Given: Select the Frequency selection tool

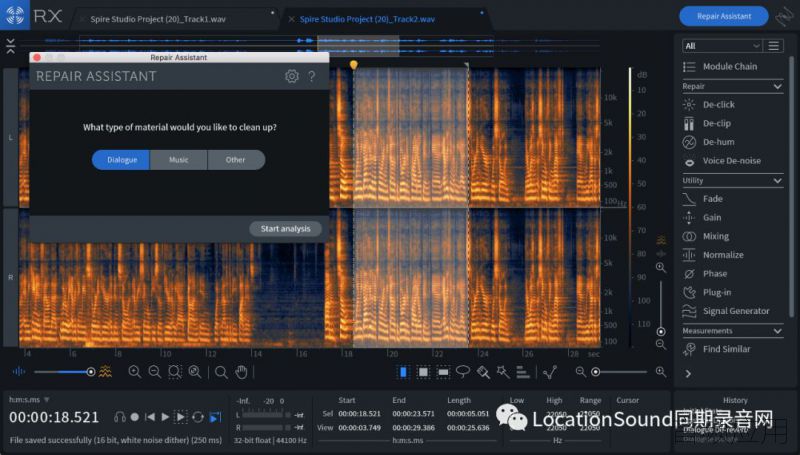Looking at the screenshot, I should click(x=443, y=372).
